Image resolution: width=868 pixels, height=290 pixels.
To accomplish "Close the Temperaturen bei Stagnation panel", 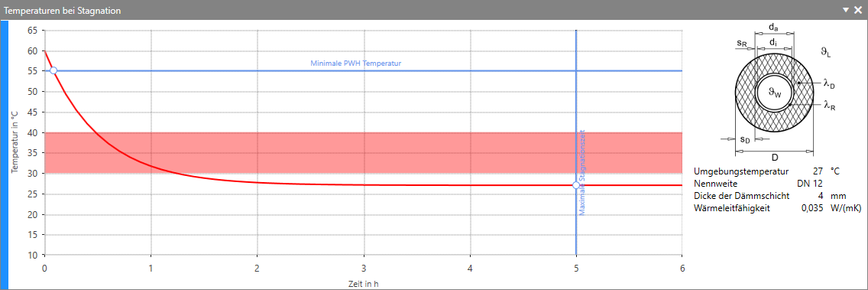I will (x=858, y=10).
